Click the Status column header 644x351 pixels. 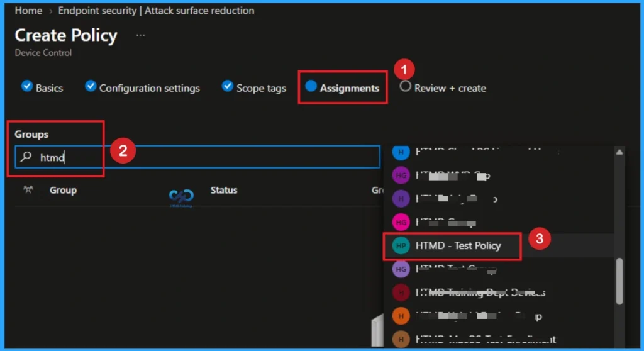click(x=224, y=191)
